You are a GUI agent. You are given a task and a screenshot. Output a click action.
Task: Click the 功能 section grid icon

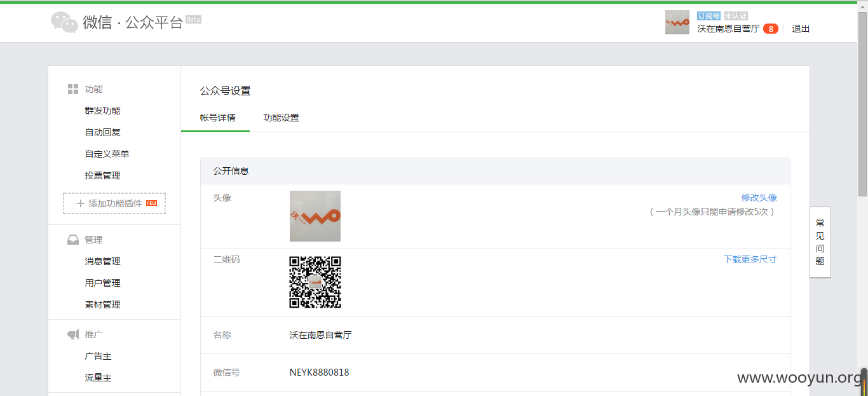click(x=73, y=89)
